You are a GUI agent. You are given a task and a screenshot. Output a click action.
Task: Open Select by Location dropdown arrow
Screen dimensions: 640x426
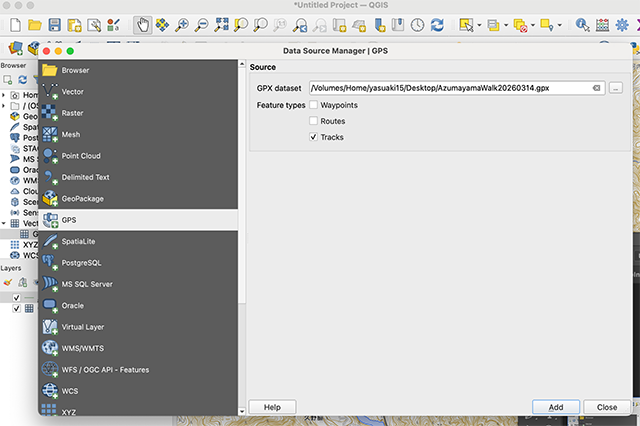[560, 25]
